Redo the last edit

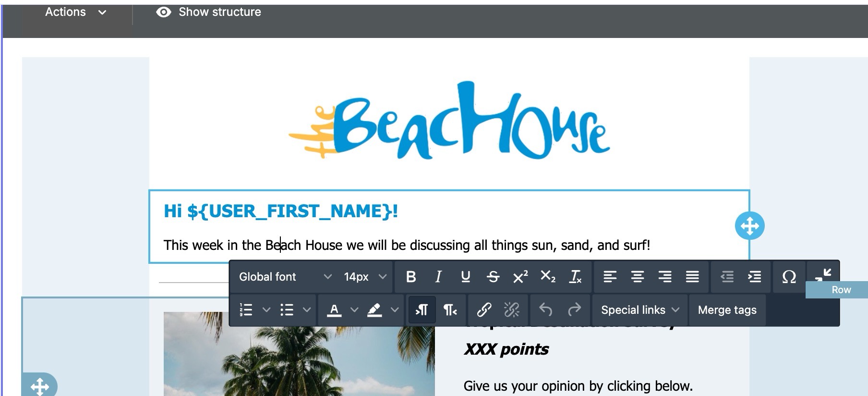574,310
